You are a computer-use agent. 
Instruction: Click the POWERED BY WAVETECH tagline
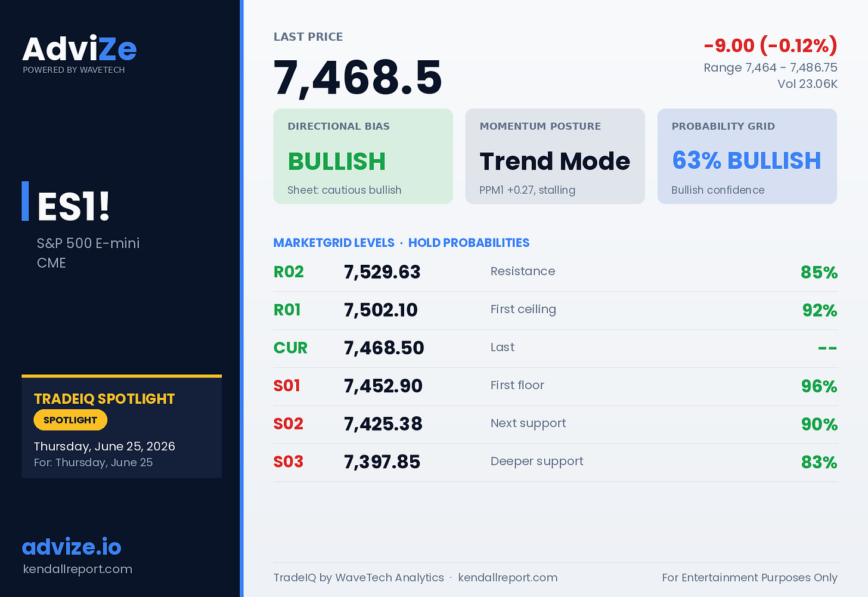coord(74,70)
